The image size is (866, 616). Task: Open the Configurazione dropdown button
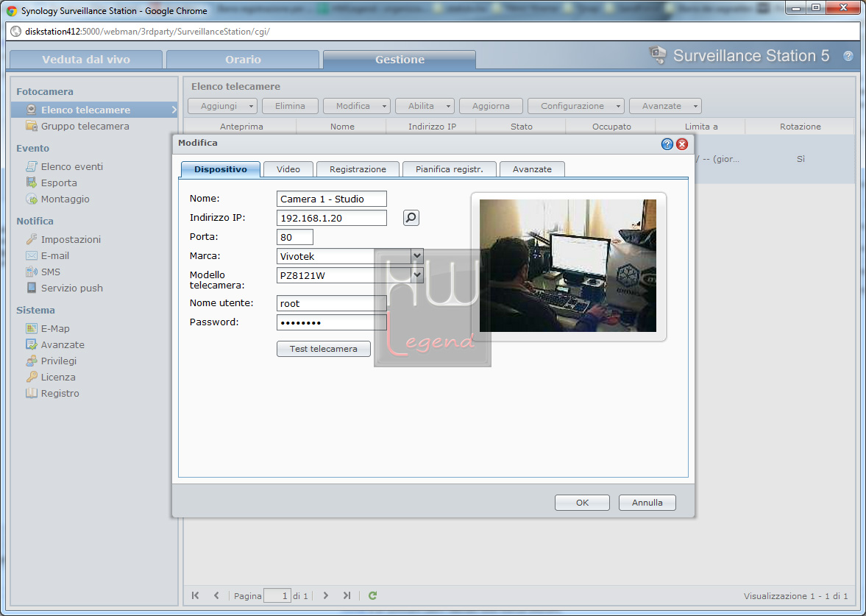pyautogui.click(x=576, y=106)
